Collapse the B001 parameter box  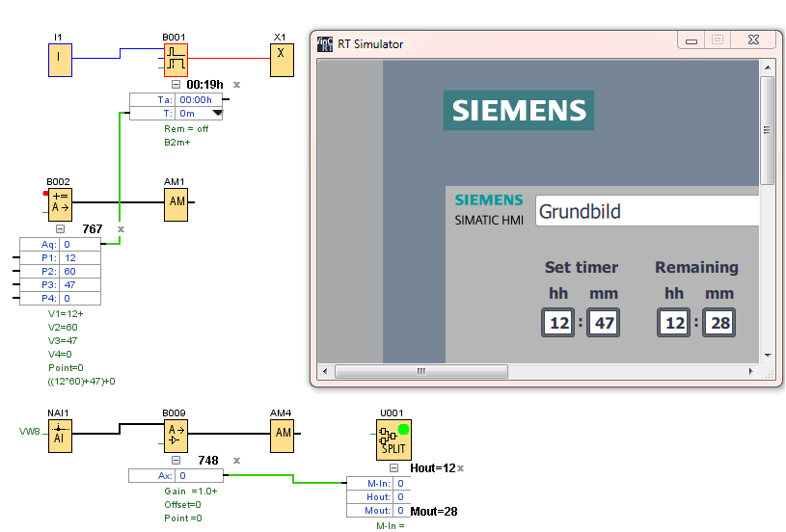pyautogui.click(x=176, y=85)
